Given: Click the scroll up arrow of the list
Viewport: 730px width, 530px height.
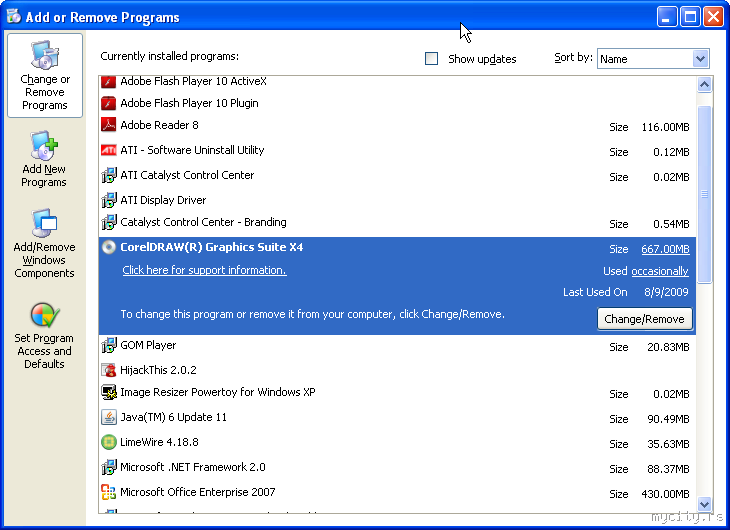Looking at the screenshot, I should click(x=704, y=85).
